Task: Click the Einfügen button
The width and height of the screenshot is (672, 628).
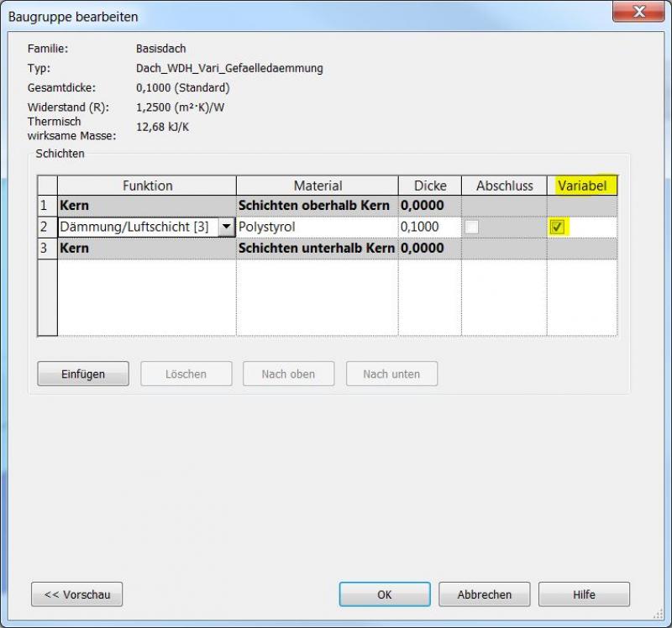Action: point(82,374)
